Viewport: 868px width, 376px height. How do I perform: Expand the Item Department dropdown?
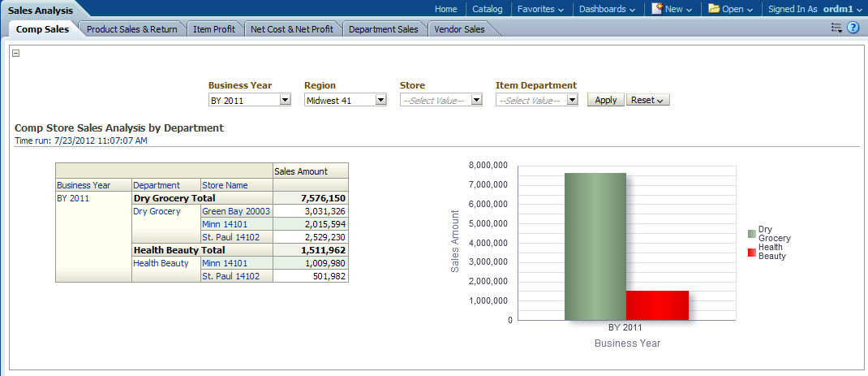pyautogui.click(x=572, y=100)
